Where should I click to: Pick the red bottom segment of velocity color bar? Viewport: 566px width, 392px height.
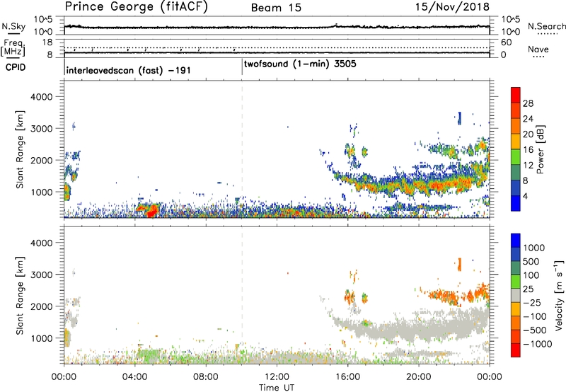516,350
